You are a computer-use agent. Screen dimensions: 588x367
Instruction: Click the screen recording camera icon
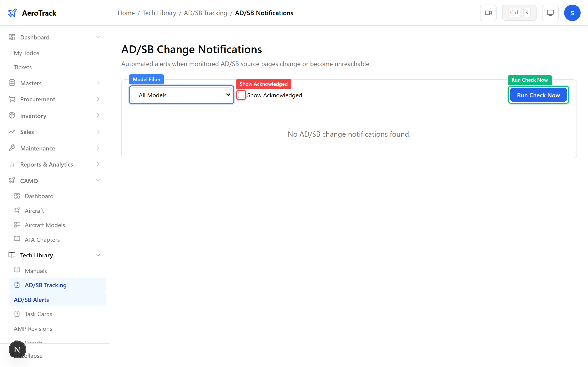click(488, 13)
